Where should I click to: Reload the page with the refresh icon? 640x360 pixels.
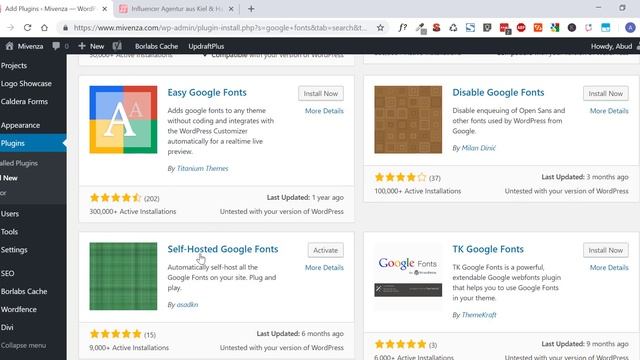coord(27,28)
